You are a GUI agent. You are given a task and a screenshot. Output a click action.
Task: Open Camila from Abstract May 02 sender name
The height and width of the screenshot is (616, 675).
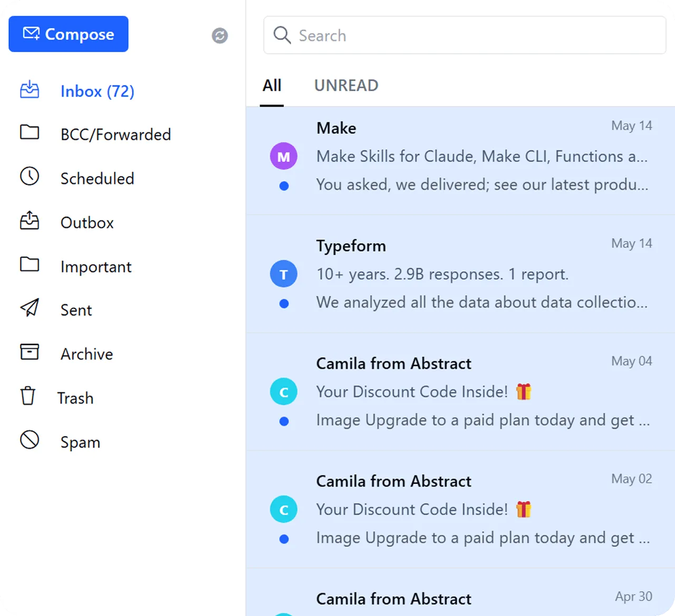[394, 481]
